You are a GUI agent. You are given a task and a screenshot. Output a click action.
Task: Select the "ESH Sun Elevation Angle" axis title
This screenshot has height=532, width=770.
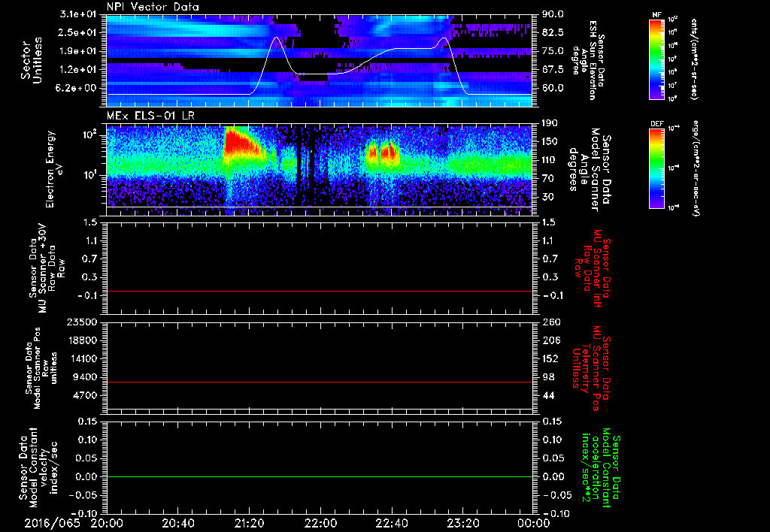click(588, 60)
